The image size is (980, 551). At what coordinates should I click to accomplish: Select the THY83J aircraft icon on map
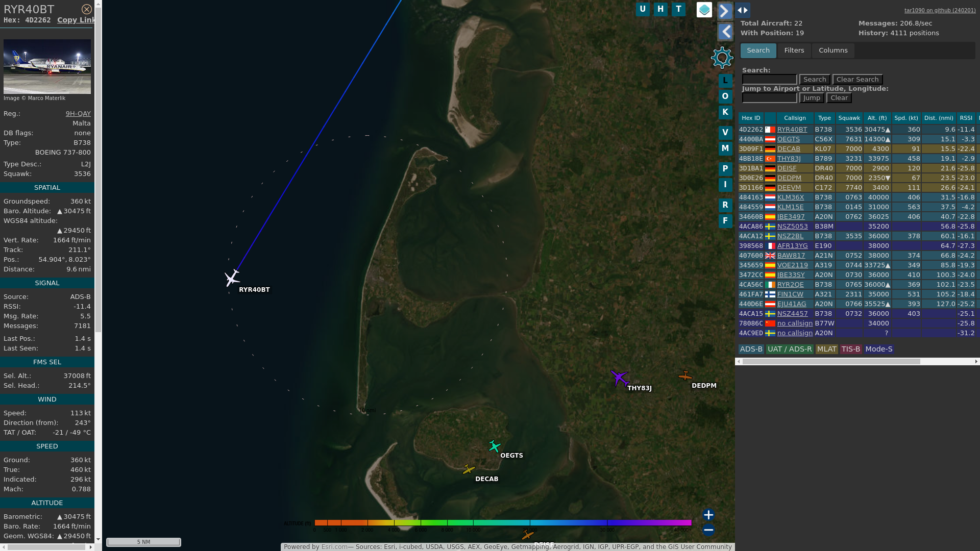[620, 378]
